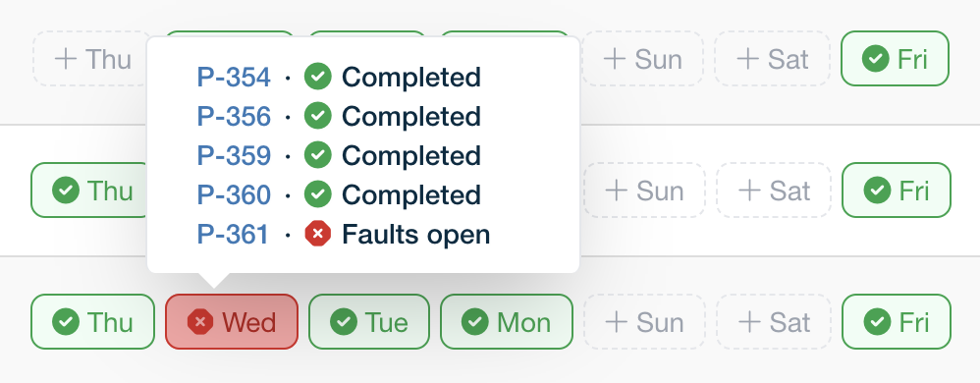Select the bottom row Tue completed chip

[369, 322]
